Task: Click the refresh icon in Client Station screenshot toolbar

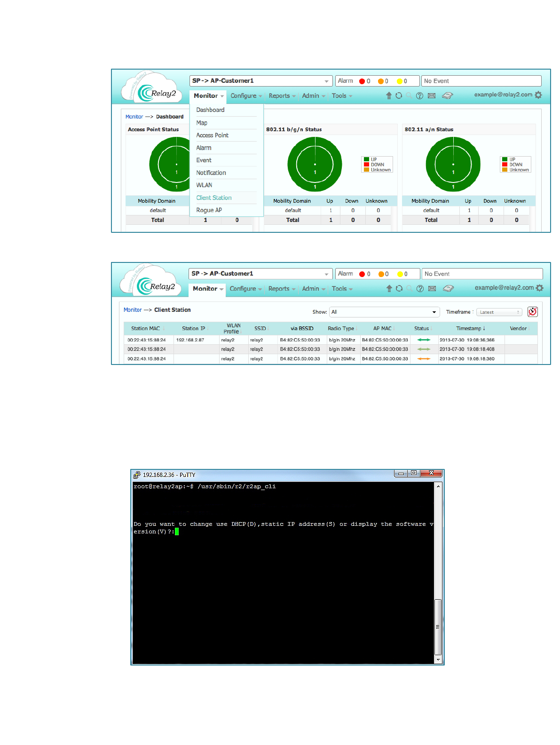Action: click(399, 288)
